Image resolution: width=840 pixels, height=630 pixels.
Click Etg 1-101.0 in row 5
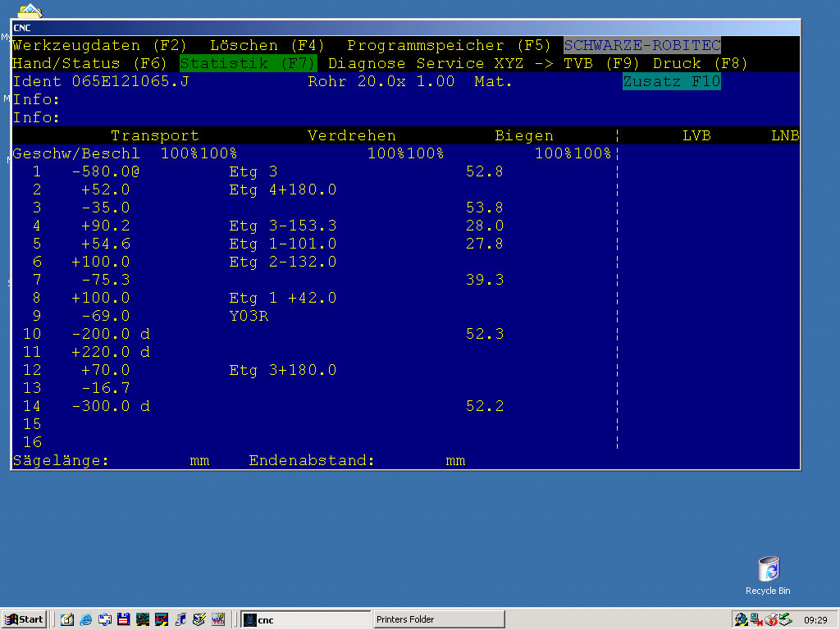click(283, 244)
